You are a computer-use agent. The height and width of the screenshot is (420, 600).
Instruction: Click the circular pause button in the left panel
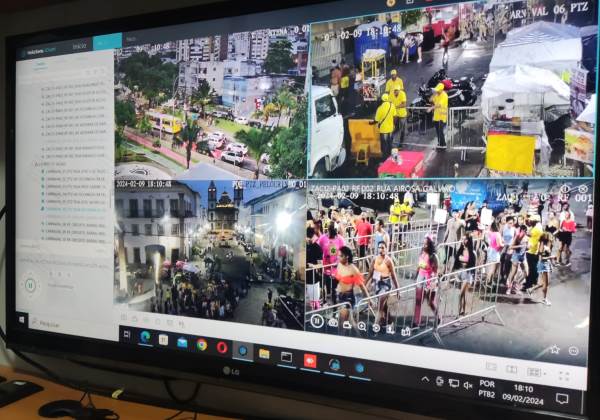(30, 285)
